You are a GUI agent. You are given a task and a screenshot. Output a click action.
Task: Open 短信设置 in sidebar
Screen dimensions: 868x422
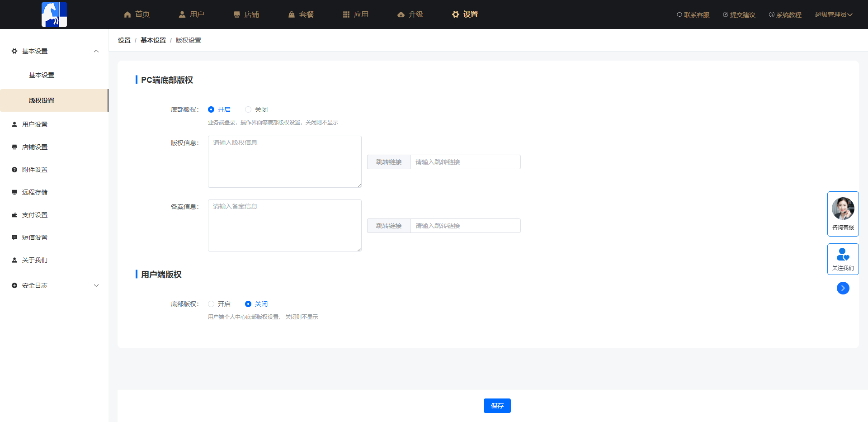[x=54, y=237]
